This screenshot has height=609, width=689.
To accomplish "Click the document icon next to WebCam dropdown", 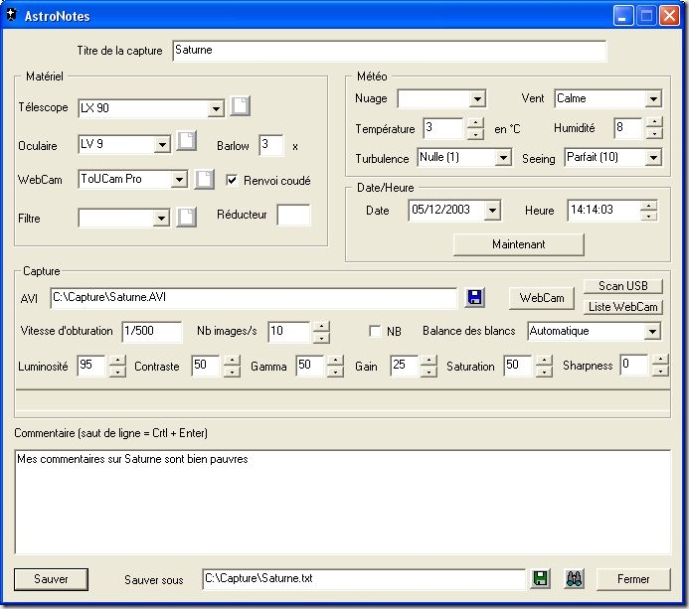I will [x=204, y=179].
